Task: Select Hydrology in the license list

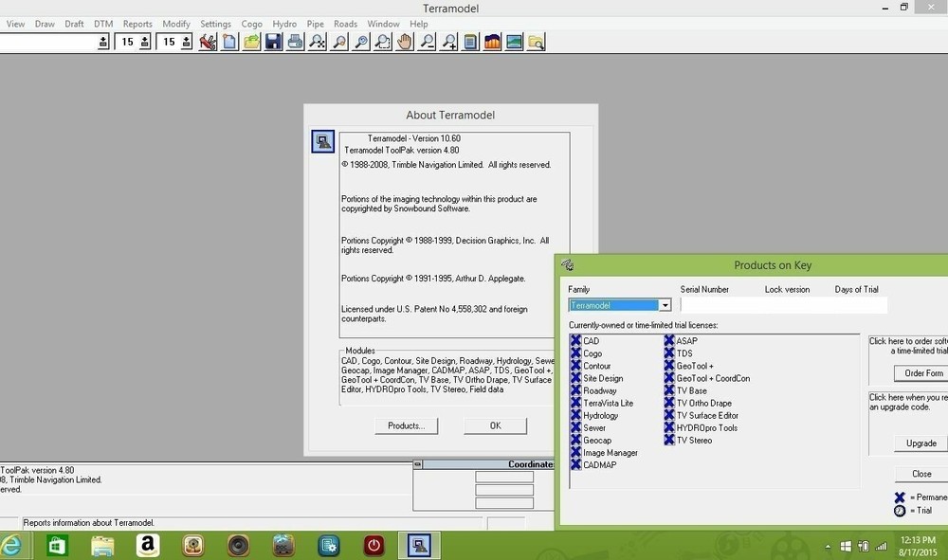Action: point(600,416)
